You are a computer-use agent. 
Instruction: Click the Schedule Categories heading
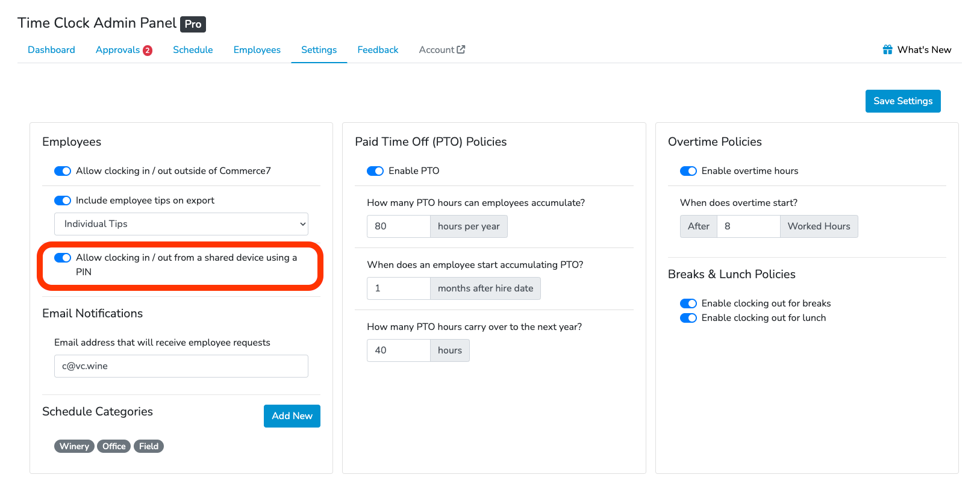pos(98,411)
